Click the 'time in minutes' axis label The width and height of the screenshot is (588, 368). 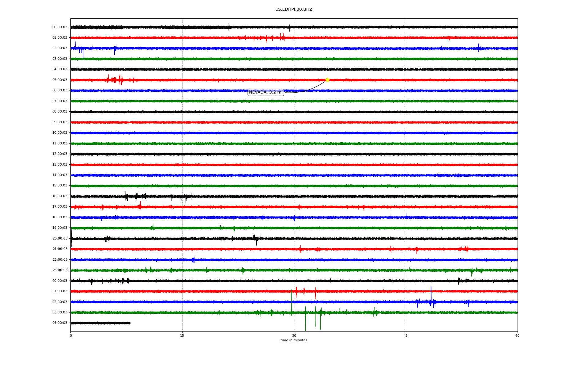point(294,340)
